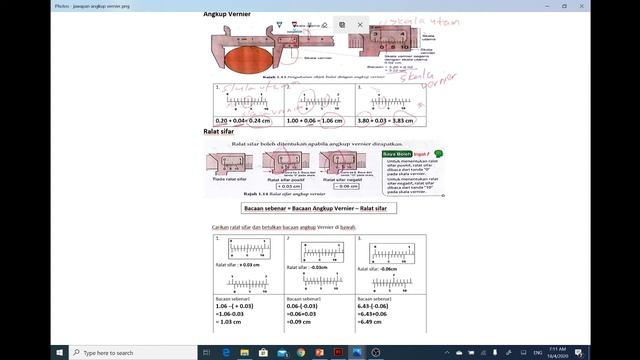Launch Google Chrome from the taskbar
This screenshot has height=360, width=640.
coord(301,353)
